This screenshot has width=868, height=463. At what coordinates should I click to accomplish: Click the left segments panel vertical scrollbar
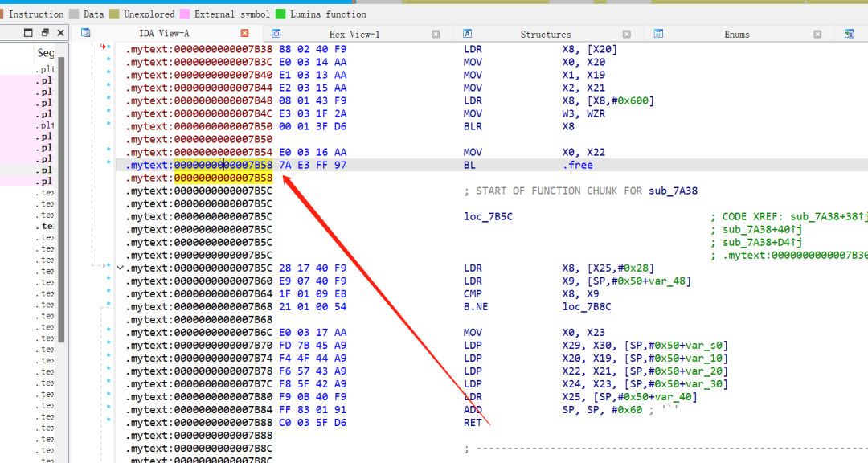(61, 199)
